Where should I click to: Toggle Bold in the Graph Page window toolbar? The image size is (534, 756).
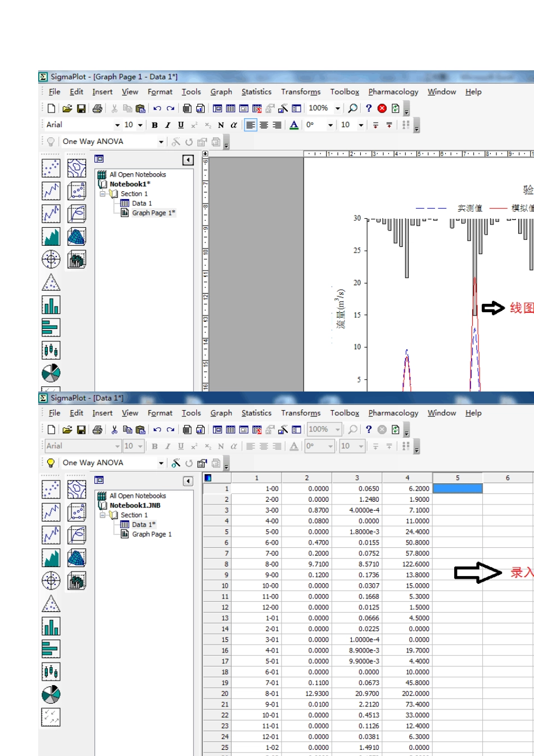pyautogui.click(x=155, y=125)
